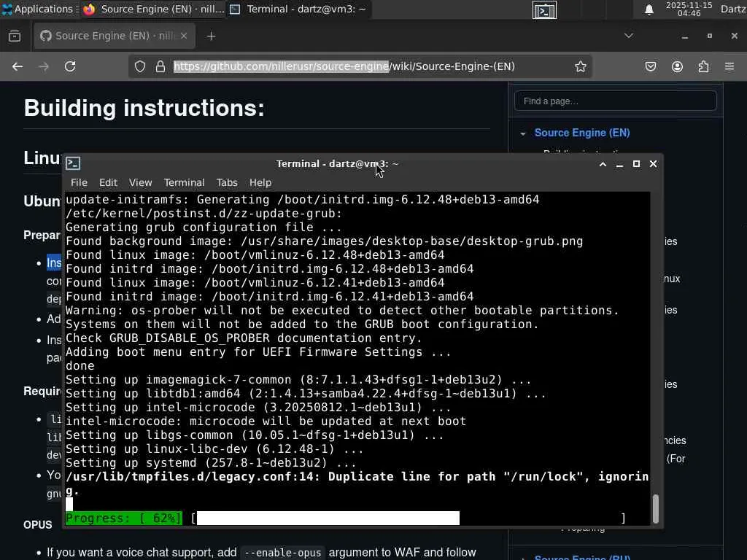Reload the page with the refresh icon
The image size is (747, 560).
(x=70, y=66)
